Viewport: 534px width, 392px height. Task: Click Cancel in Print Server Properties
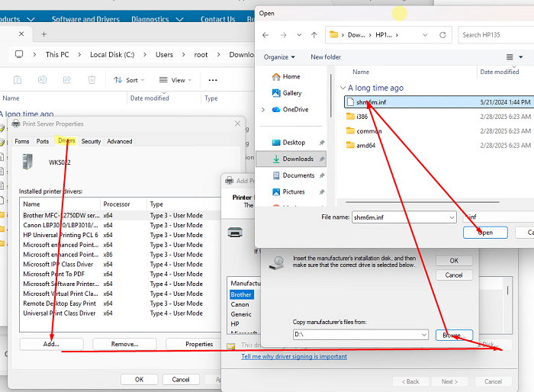[x=181, y=379]
